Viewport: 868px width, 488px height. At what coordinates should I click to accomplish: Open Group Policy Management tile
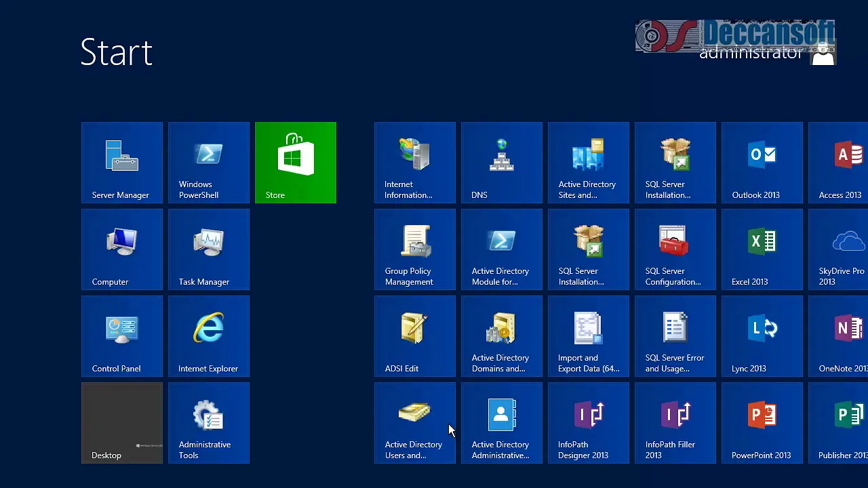click(415, 249)
